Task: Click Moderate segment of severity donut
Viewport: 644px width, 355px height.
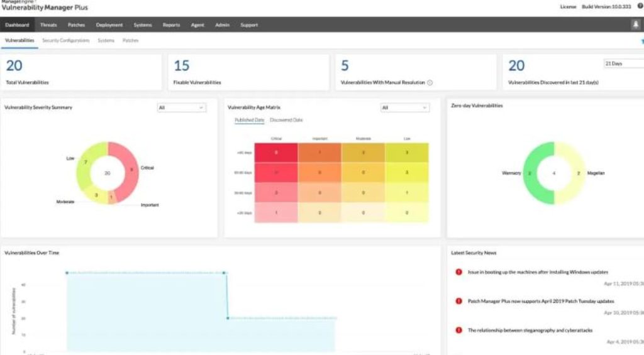Action: (96, 195)
